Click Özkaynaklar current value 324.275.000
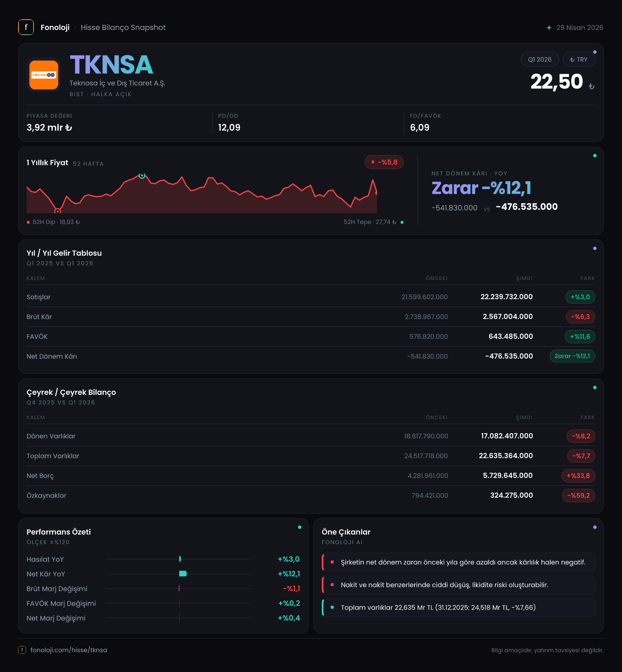 point(512,496)
